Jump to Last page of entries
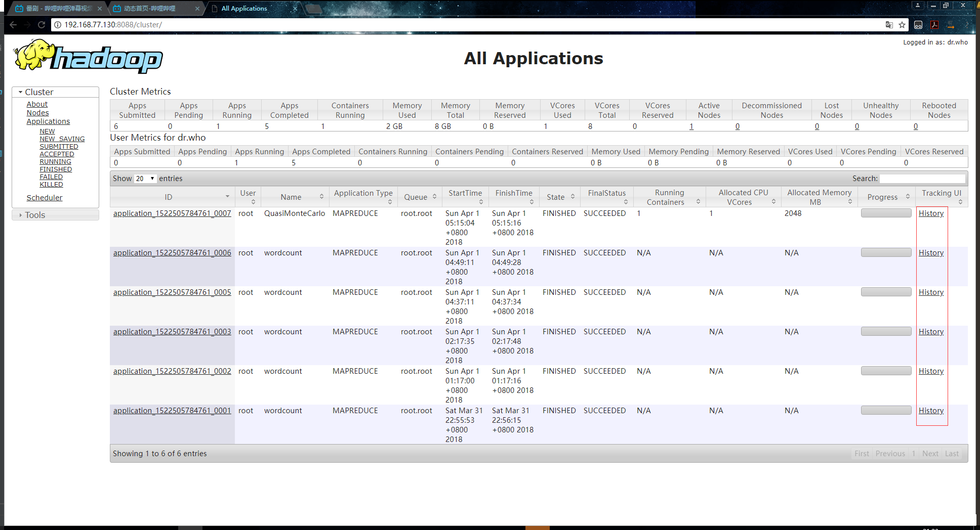 click(952, 454)
